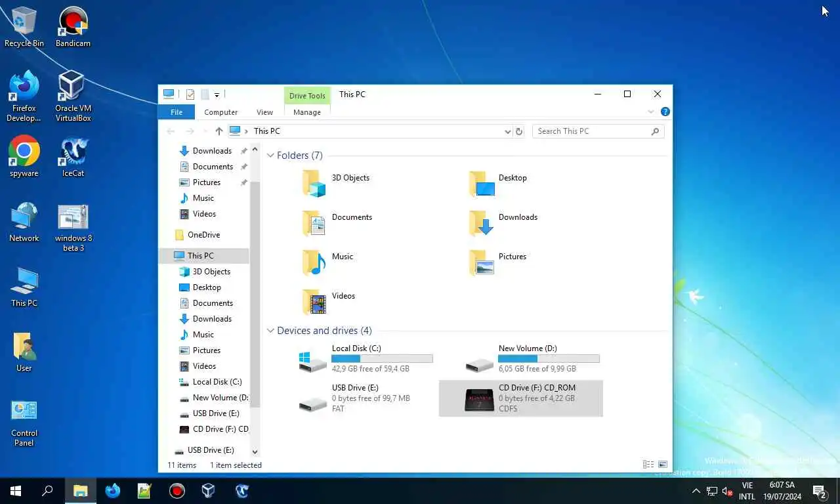Open the taskbar clock showing 6:07 SA

(x=782, y=491)
